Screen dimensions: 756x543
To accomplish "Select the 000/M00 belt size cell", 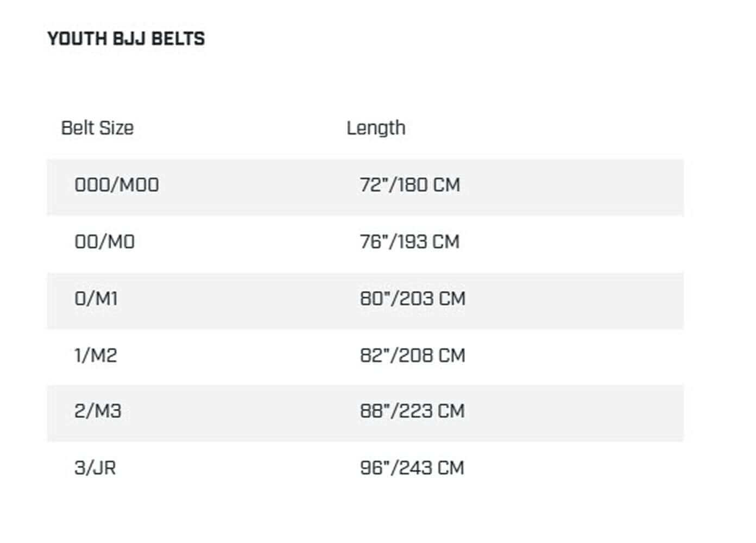I will (117, 185).
